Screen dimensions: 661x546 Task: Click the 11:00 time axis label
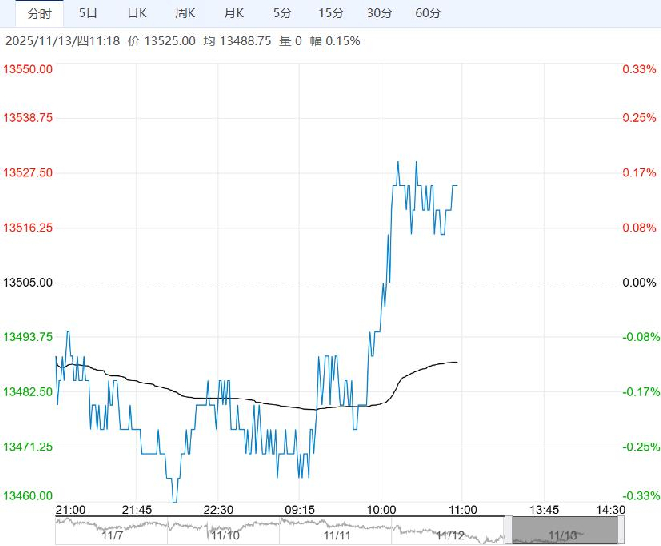click(x=459, y=509)
